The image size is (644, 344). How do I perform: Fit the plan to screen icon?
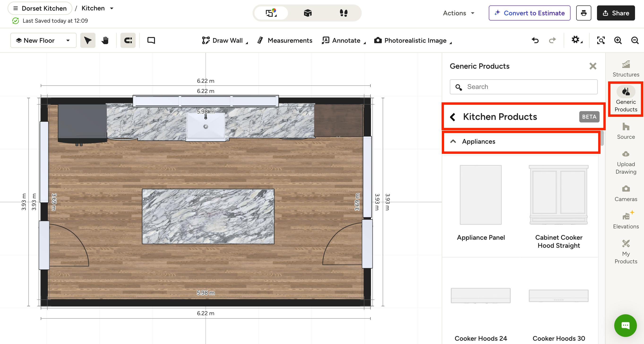(601, 40)
